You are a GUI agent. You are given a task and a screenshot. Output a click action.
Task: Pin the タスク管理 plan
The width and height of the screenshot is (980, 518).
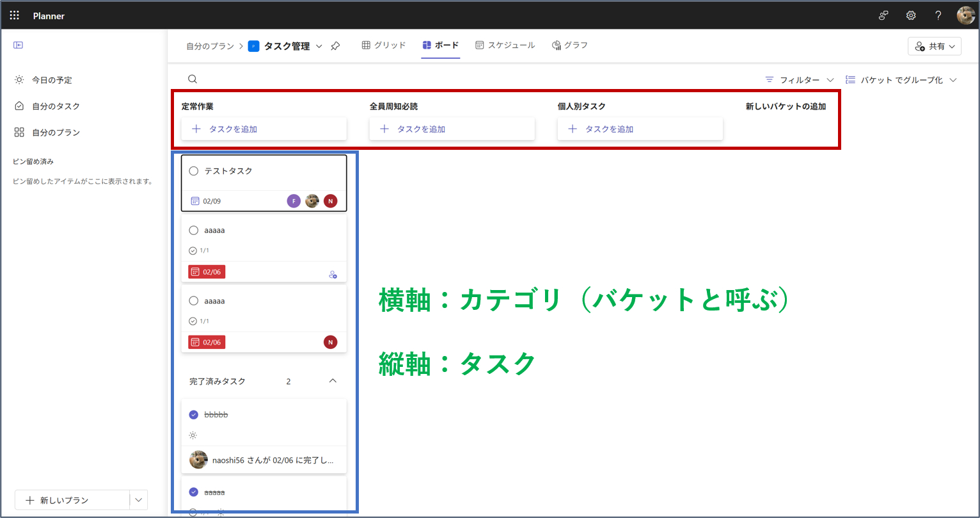(335, 45)
